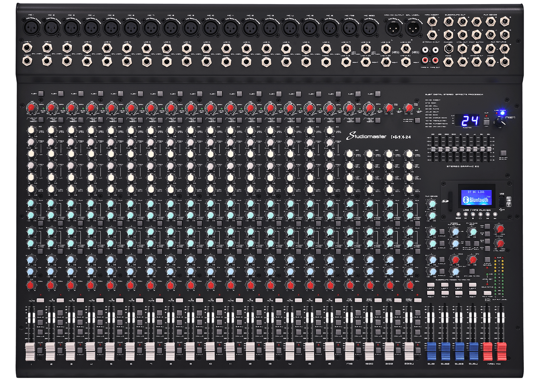Click the USB port on the player module
The image size is (537, 392).
point(502,202)
